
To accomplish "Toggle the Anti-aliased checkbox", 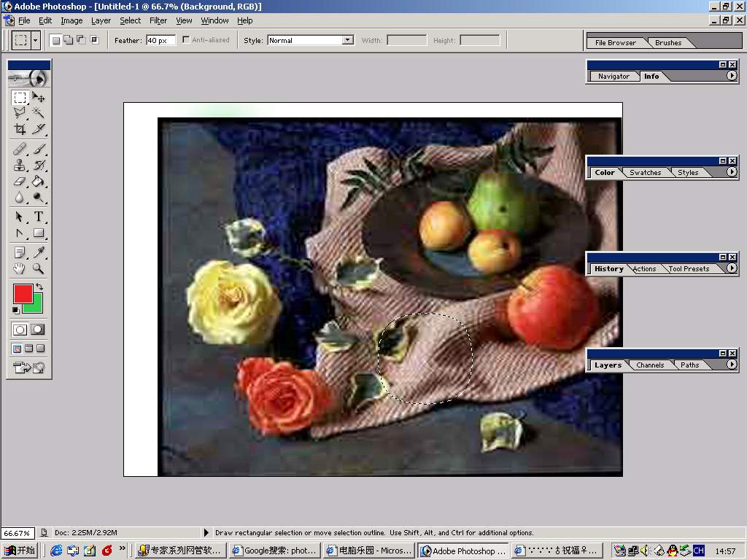I will (186, 40).
